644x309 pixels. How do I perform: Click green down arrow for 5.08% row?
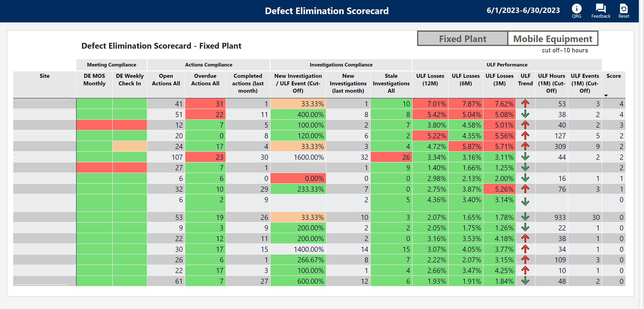point(525,114)
